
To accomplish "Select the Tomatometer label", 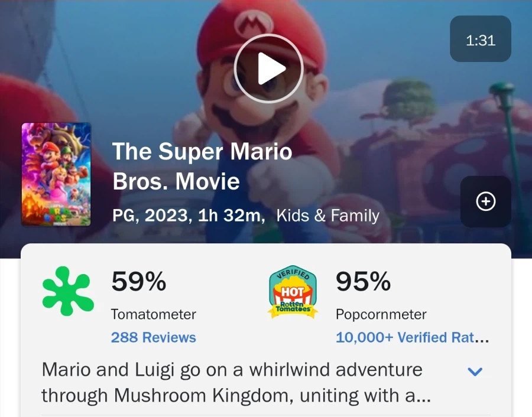I will (153, 314).
